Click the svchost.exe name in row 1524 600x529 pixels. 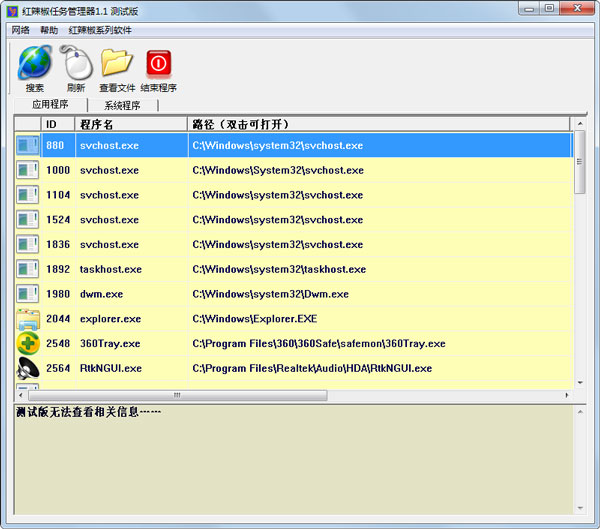109,220
